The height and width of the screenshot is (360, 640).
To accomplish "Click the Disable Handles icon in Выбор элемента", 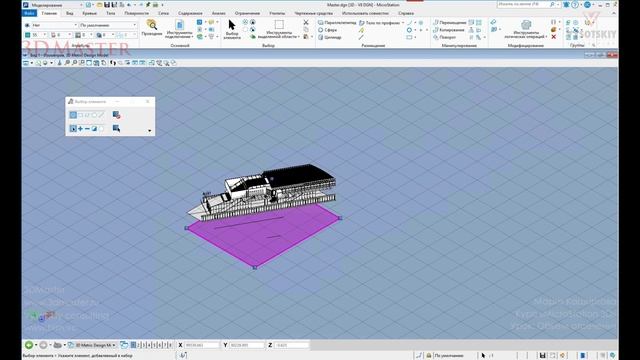I will click(116, 115).
